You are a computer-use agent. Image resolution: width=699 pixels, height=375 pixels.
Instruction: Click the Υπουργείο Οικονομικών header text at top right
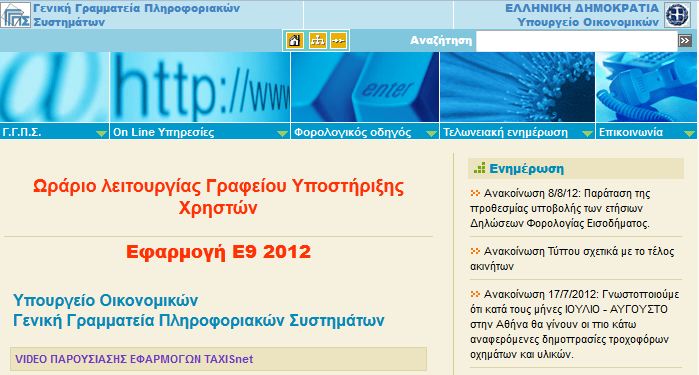588,22
